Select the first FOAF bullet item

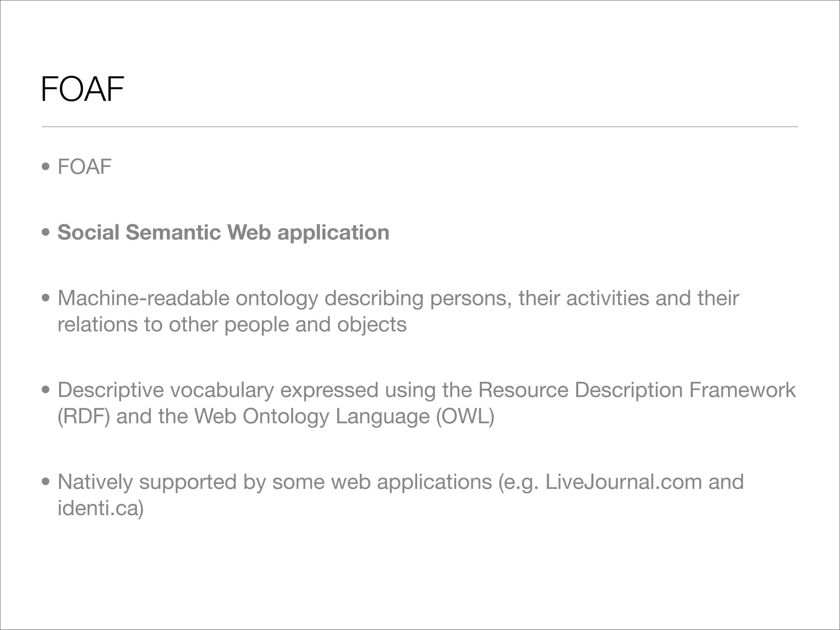pos(84,167)
